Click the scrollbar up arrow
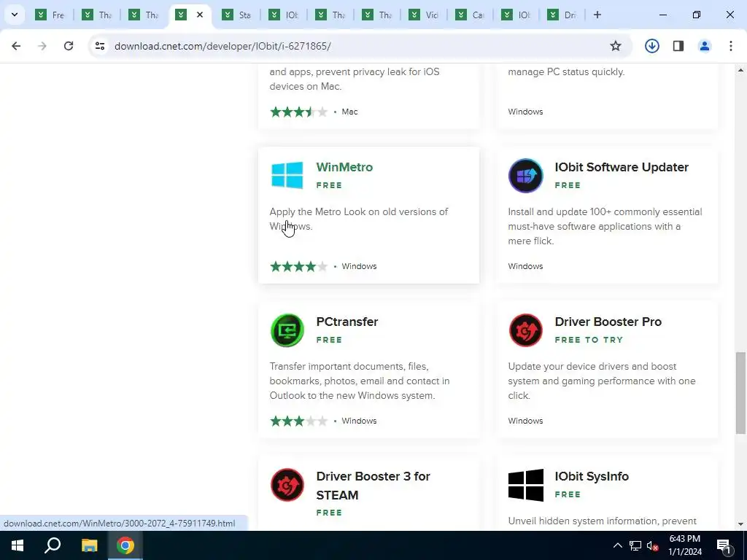 (740, 70)
